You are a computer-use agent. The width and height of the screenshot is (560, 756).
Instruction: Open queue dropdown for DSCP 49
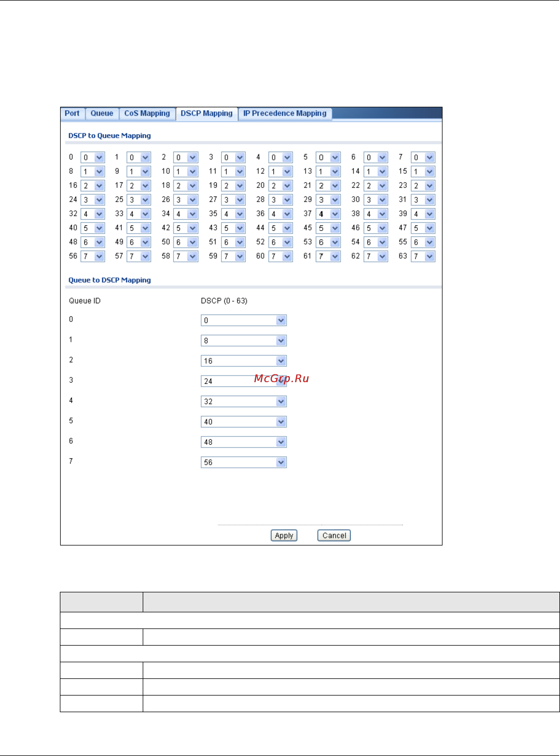click(139, 242)
